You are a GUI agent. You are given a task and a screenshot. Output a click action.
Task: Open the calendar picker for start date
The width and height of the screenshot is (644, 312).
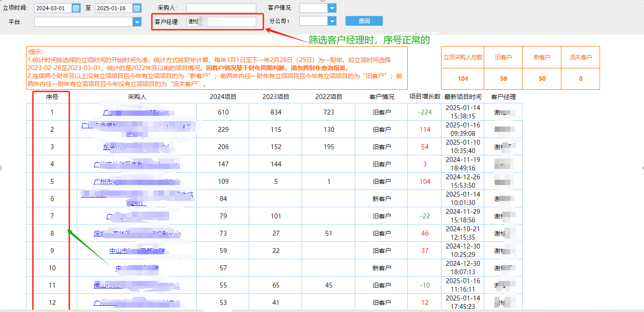(x=76, y=8)
